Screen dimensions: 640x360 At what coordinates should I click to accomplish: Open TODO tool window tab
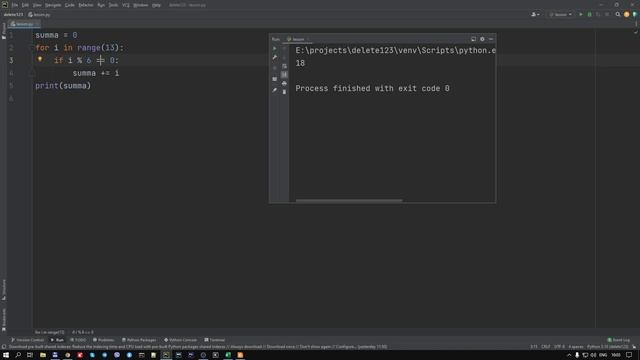(x=78, y=340)
